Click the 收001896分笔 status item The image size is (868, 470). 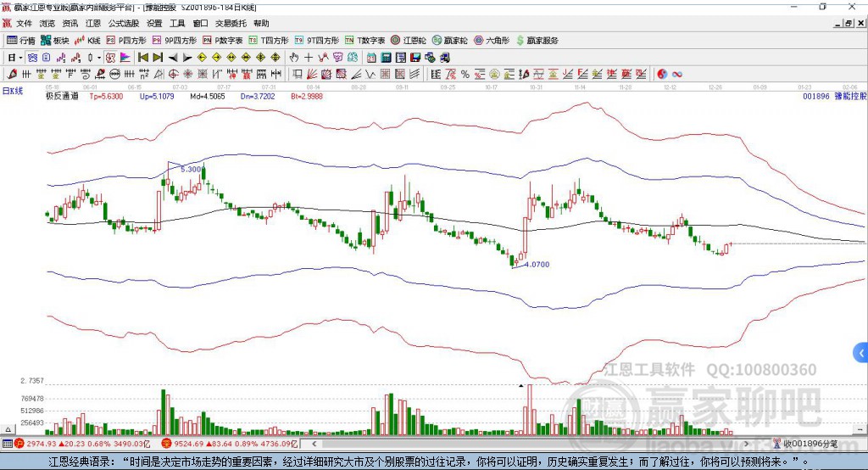pyautogui.click(x=806, y=444)
